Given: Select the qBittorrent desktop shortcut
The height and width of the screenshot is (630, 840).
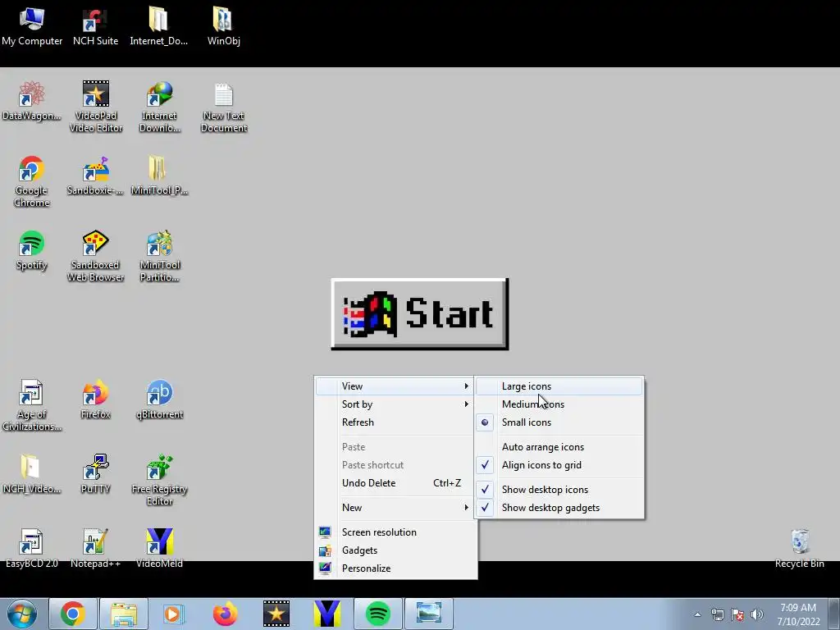Looking at the screenshot, I should point(159,399).
